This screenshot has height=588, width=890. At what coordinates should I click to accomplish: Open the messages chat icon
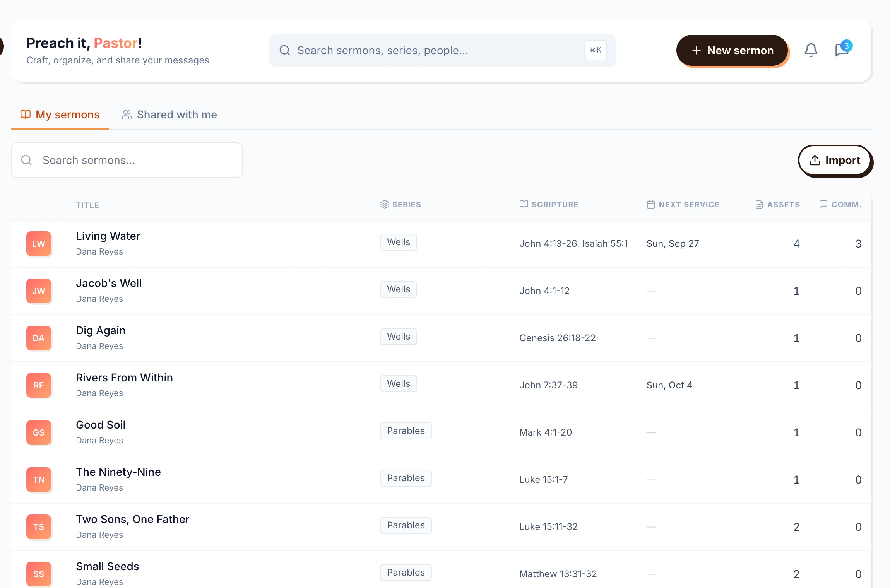[x=842, y=50]
